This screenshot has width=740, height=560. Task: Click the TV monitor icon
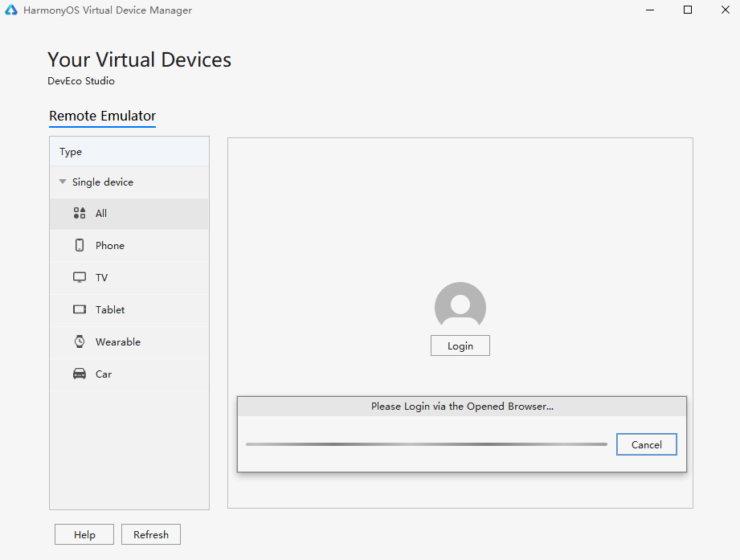tap(80, 277)
